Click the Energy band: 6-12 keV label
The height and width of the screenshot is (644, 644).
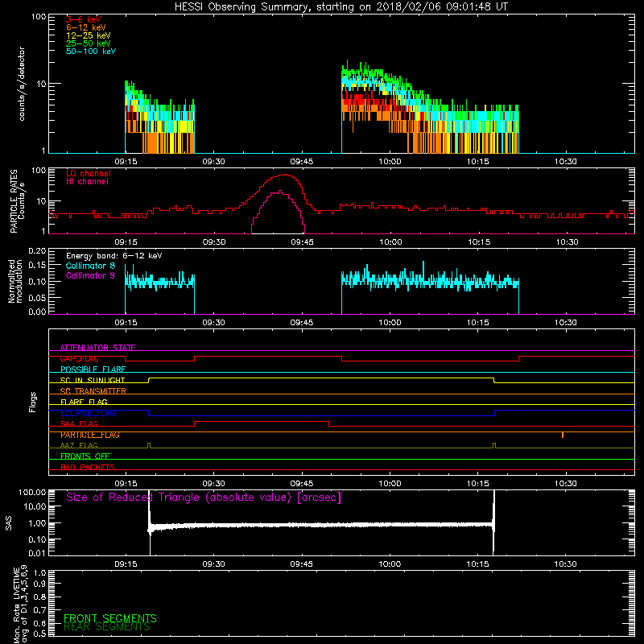[x=114, y=256]
